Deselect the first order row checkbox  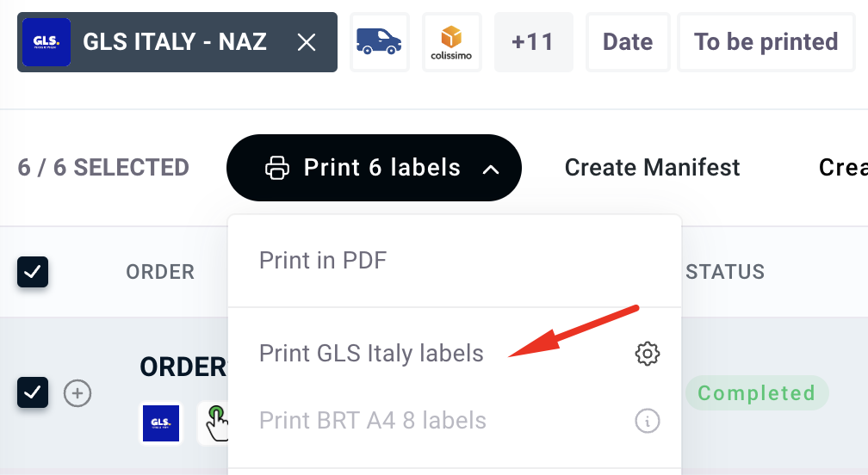point(33,392)
